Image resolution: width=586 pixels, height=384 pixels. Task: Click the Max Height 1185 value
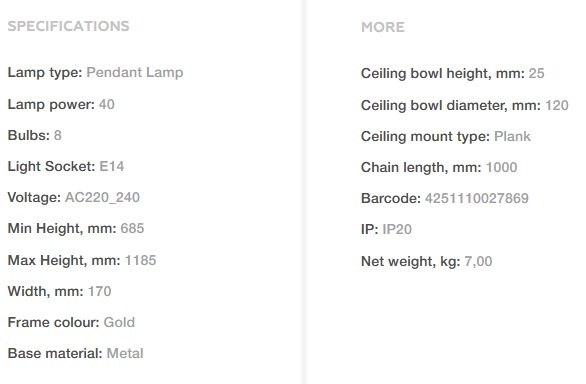(140, 260)
